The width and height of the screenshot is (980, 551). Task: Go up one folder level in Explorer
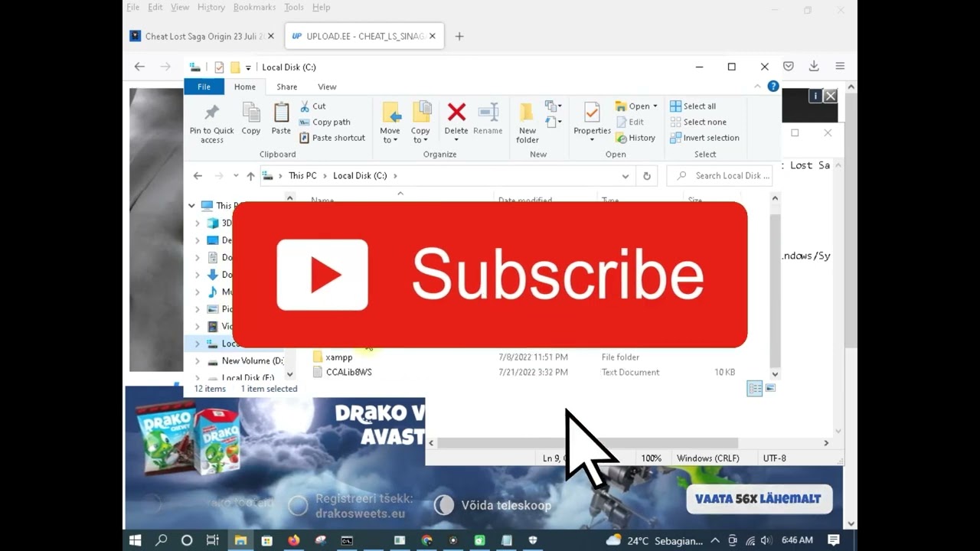(x=250, y=175)
